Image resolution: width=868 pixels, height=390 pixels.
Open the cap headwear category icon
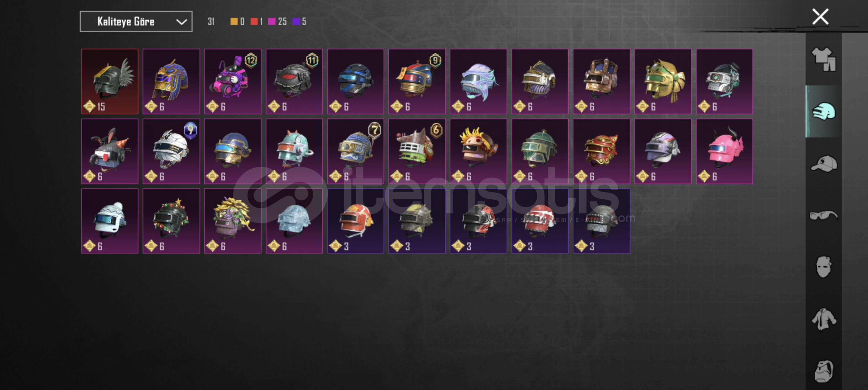tap(824, 164)
